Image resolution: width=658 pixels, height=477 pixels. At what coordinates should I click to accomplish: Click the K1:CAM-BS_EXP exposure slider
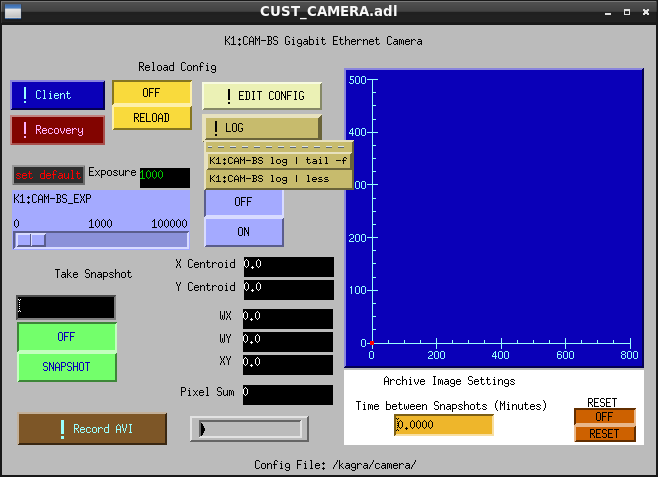click(100, 240)
